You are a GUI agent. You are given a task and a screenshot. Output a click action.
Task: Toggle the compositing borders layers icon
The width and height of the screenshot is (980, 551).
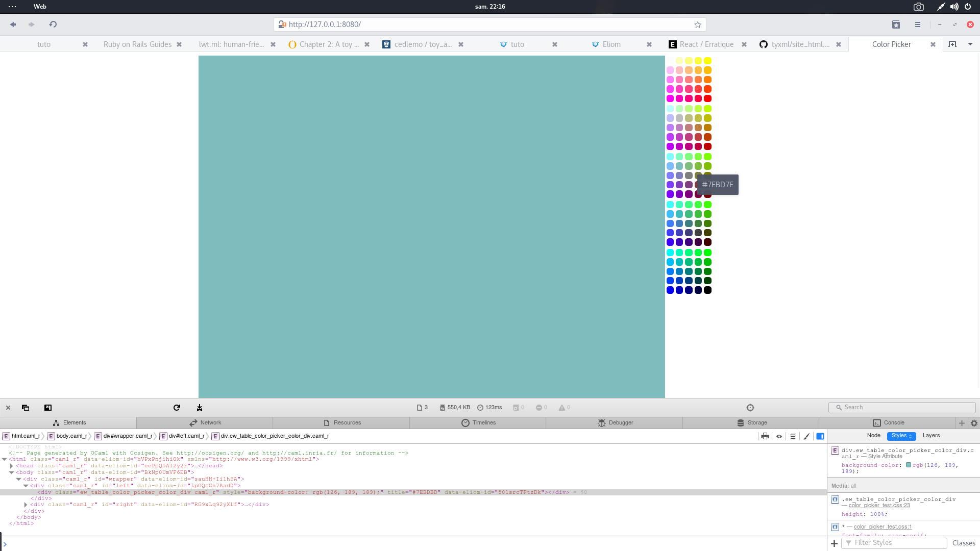pyautogui.click(x=793, y=436)
